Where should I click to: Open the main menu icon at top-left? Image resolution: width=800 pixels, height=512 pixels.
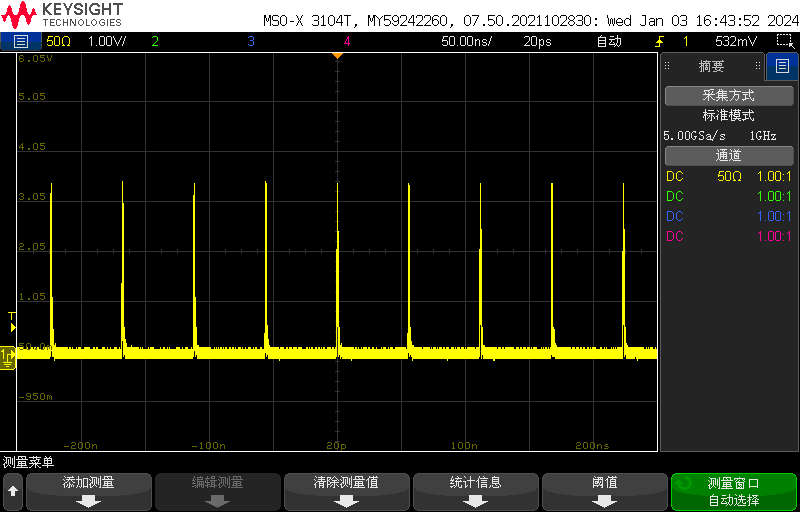pos(20,41)
